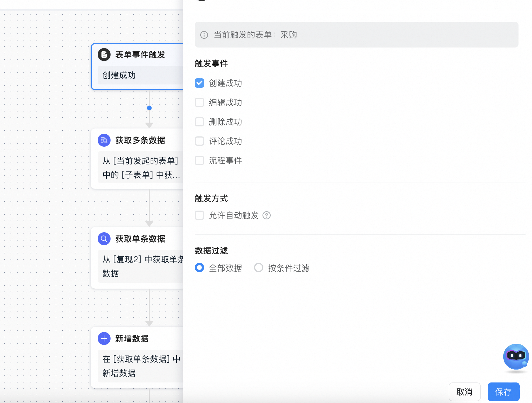Uncheck the 创建成功 checkbox
The height and width of the screenshot is (403, 532).
(x=199, y=83)
